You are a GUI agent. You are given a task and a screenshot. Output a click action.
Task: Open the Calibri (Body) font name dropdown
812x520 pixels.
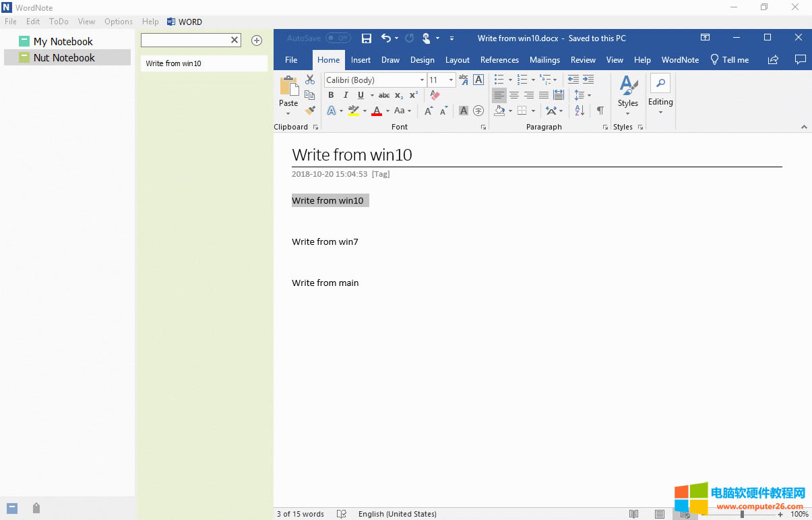pos(423,80)
